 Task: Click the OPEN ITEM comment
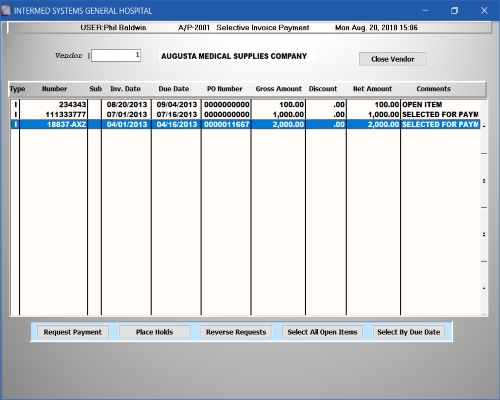click(422, 105)
